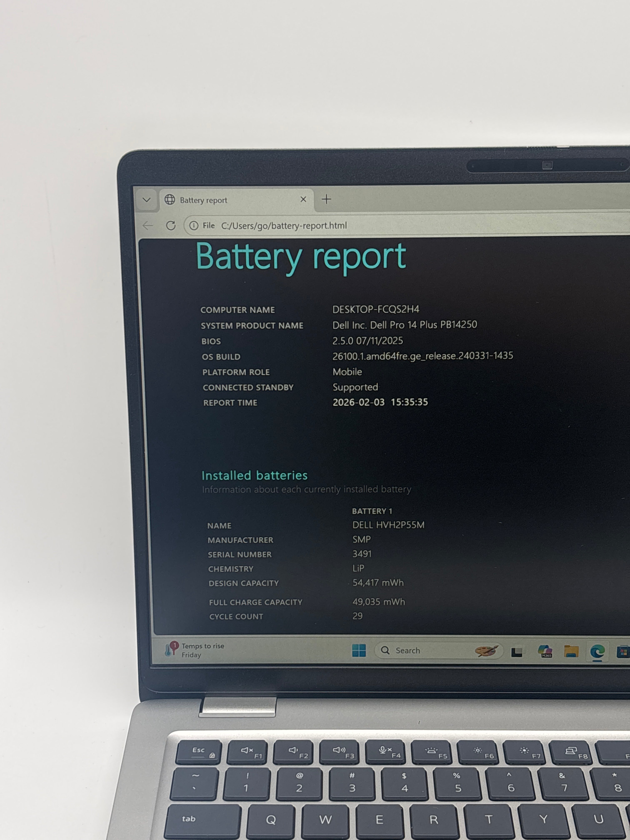Select serial number value 3491
Viewport: 630px width, 840px height.
pyautogui.click(x=361, y=554)
